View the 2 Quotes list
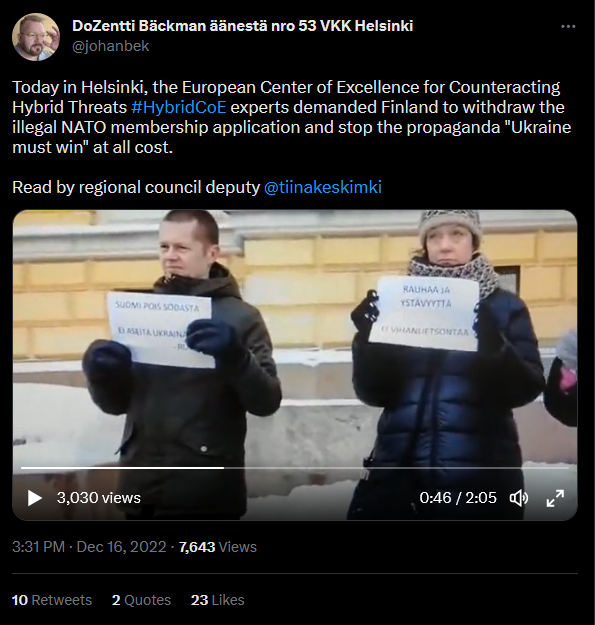This screenshot has height=625, width=595. [141, 600]
